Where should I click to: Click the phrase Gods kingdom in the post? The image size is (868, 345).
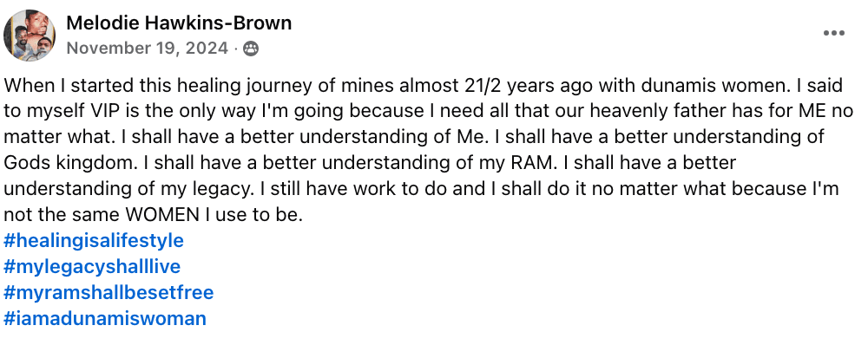[x=70, y=163]
